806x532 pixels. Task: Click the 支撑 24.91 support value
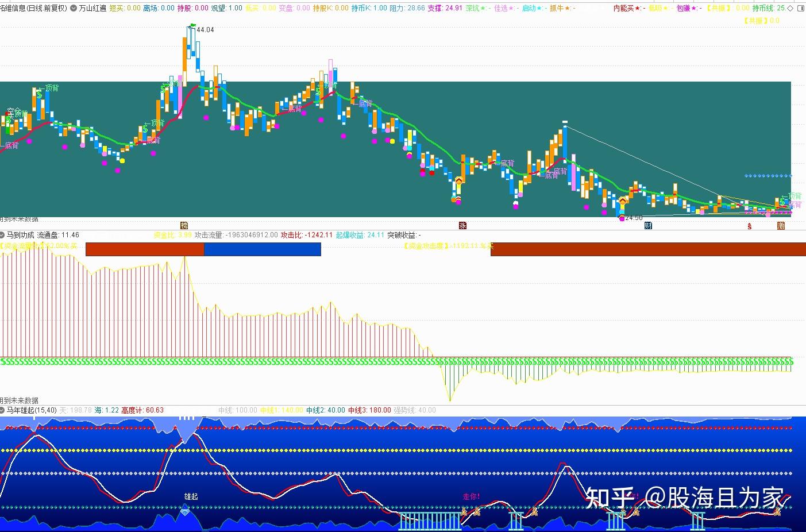pyautogui.click(x=445, y=8)
